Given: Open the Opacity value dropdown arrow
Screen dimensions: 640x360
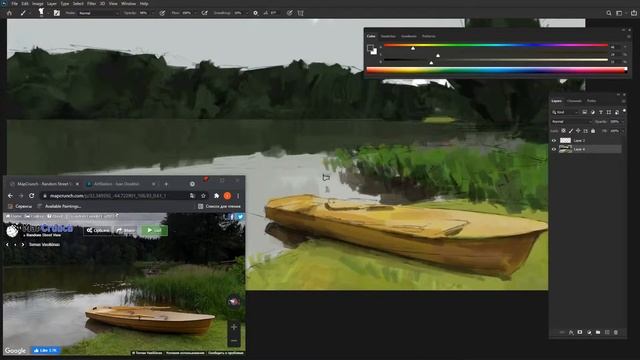Looking at the screenshot, I should 153,13.
